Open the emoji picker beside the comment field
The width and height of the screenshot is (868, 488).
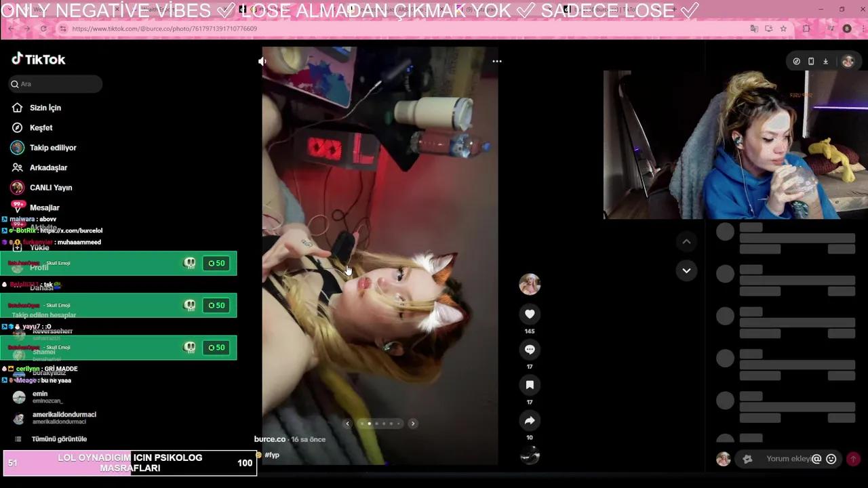coord(831,459)
